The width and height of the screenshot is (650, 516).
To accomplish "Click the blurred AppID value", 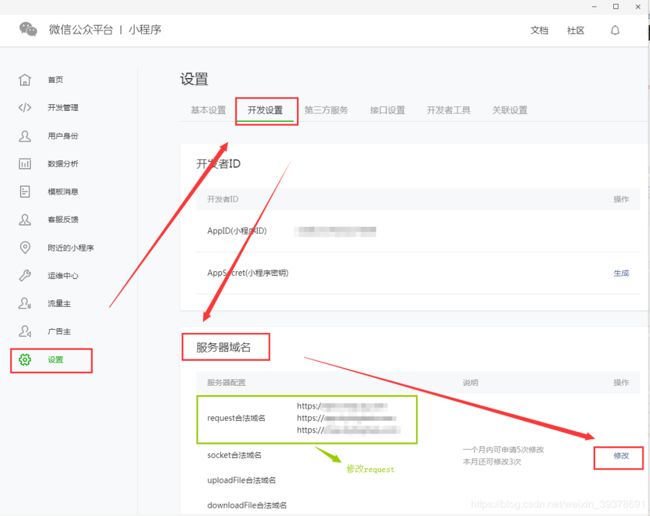I will tap(336, 231).
